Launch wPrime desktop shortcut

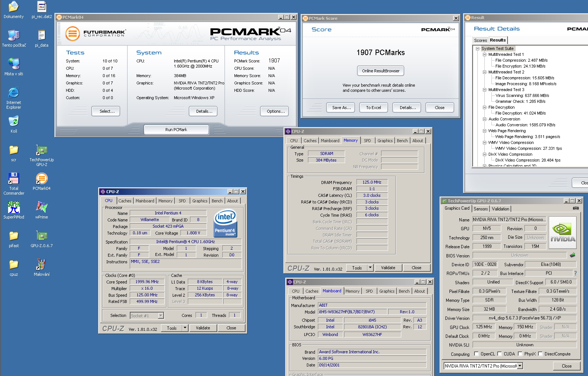coord(42,210)
